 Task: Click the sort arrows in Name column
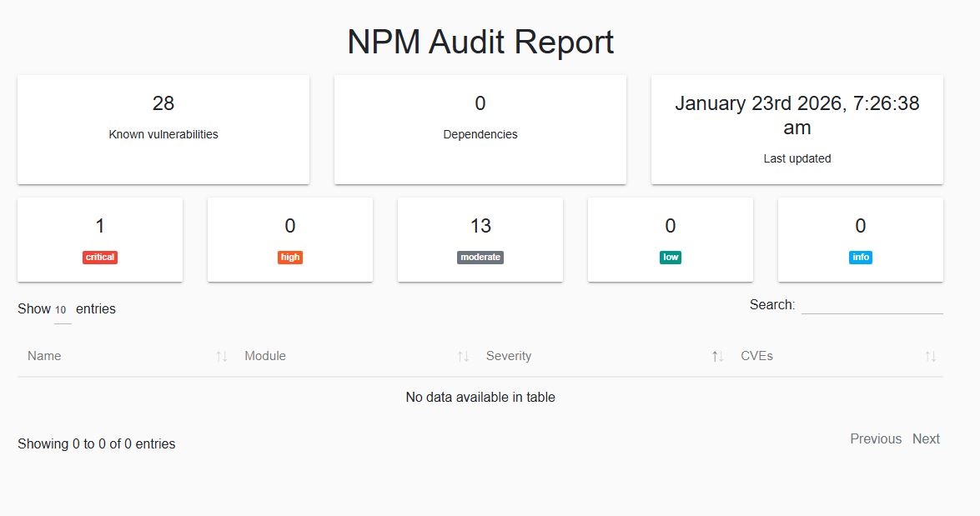point(221,357)
